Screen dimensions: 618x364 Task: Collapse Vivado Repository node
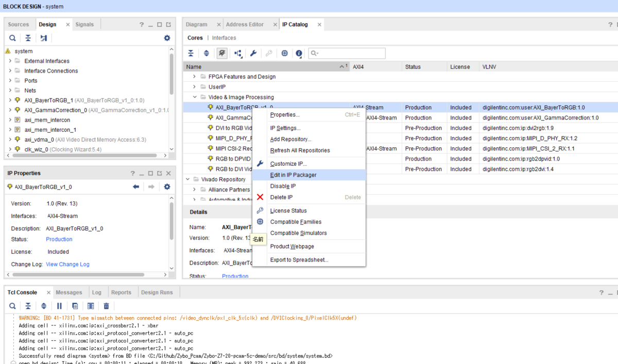tap(187, 179)
